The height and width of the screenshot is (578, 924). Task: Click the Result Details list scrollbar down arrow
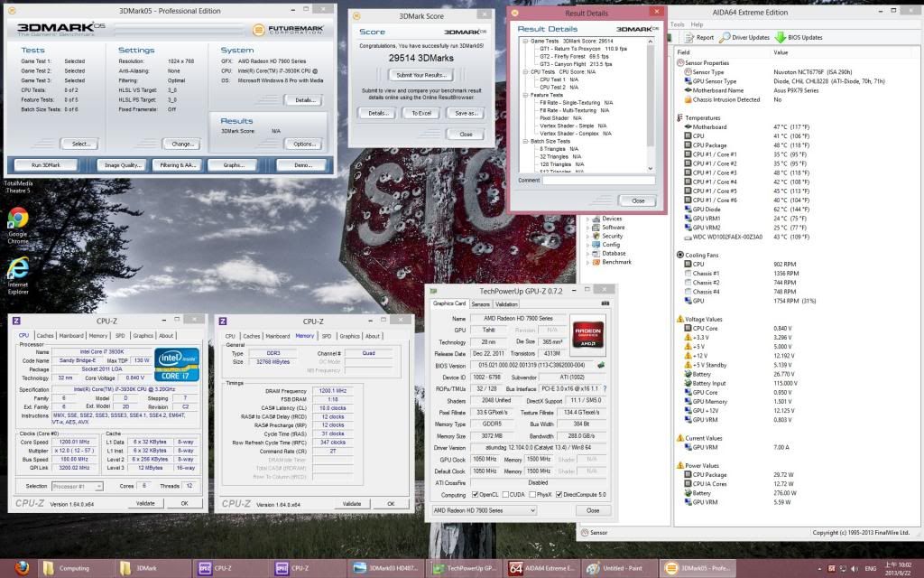650,169
